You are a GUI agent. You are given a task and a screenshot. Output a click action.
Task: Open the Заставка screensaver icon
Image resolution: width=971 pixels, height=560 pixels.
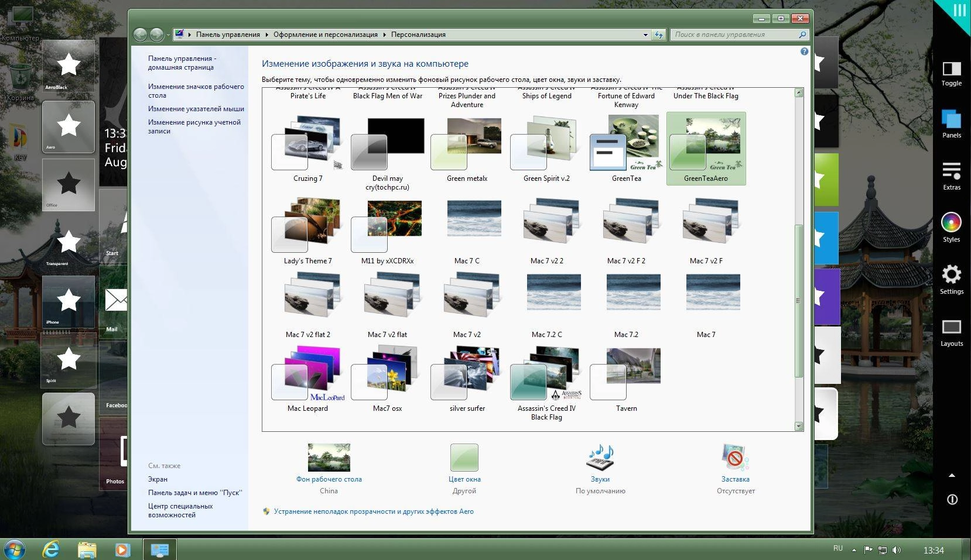pos(736,457)
